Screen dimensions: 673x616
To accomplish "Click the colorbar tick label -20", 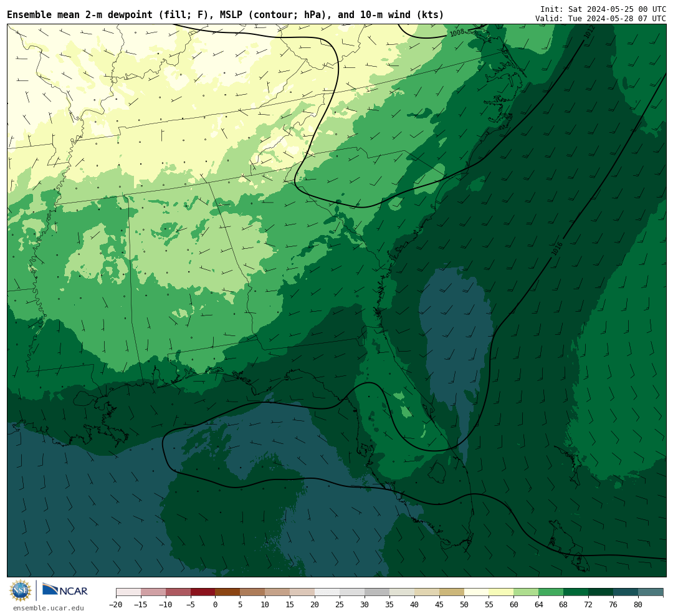I will tap(116, 604).
